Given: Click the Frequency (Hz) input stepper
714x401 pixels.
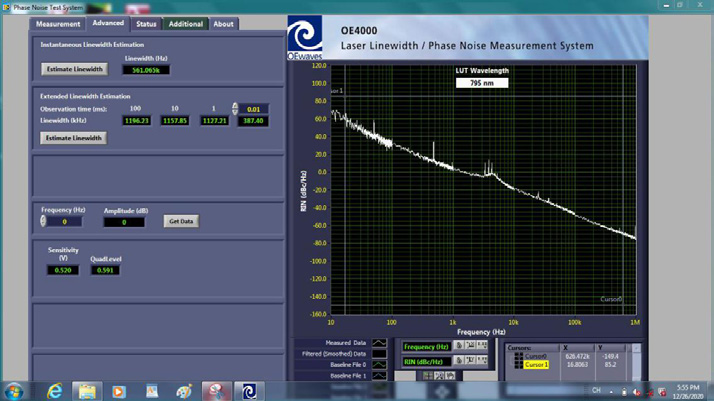Looking at the screenshot, I should point(43,221).
